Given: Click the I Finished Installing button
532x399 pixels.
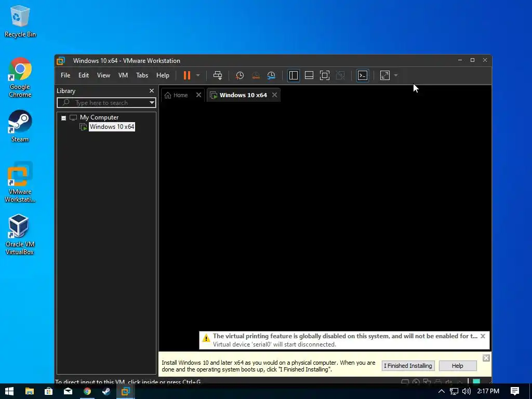Looking at the screenshot, I should (408, 366).
